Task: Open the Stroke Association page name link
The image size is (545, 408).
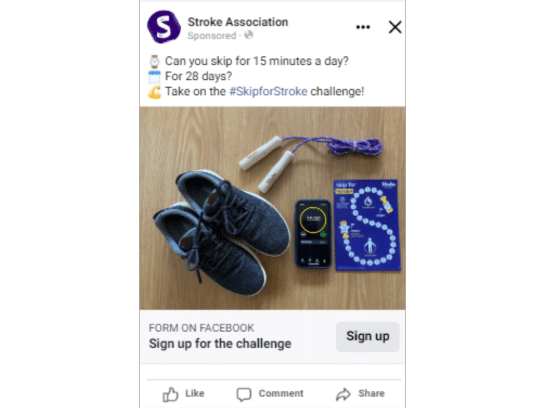Action: tap(238, 22)
